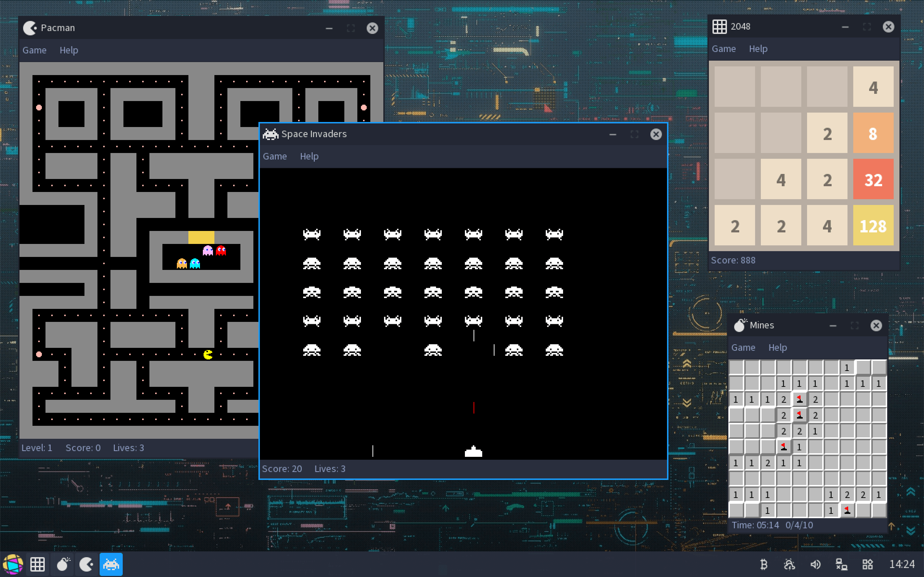924x577 pixels.
Task: Open the Game menu in Mines
Action: pos(743,347)
